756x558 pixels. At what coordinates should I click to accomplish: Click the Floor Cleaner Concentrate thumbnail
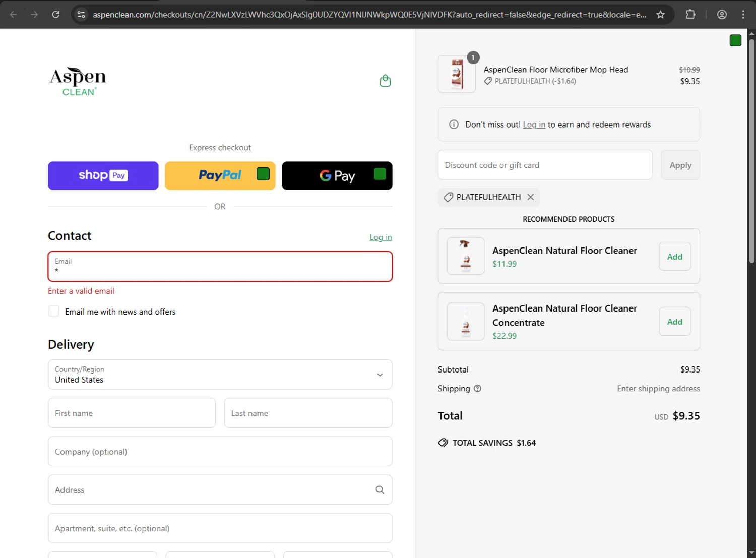tap(466, 322)
